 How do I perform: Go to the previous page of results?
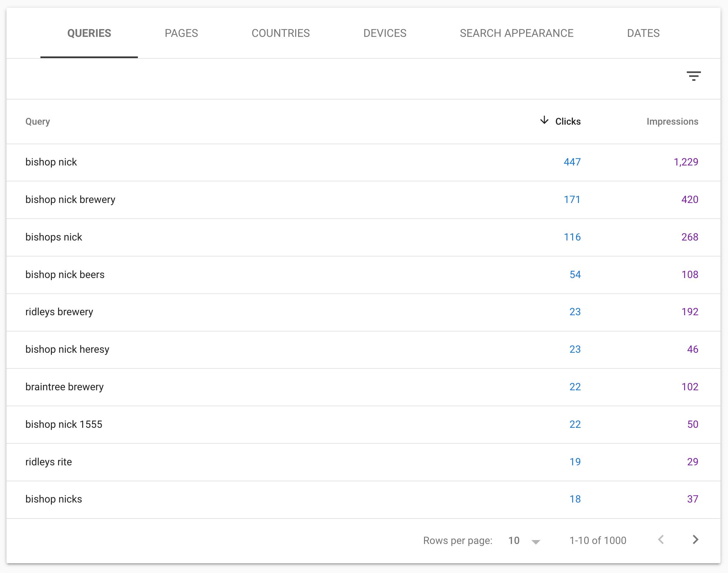click(661, 540)
